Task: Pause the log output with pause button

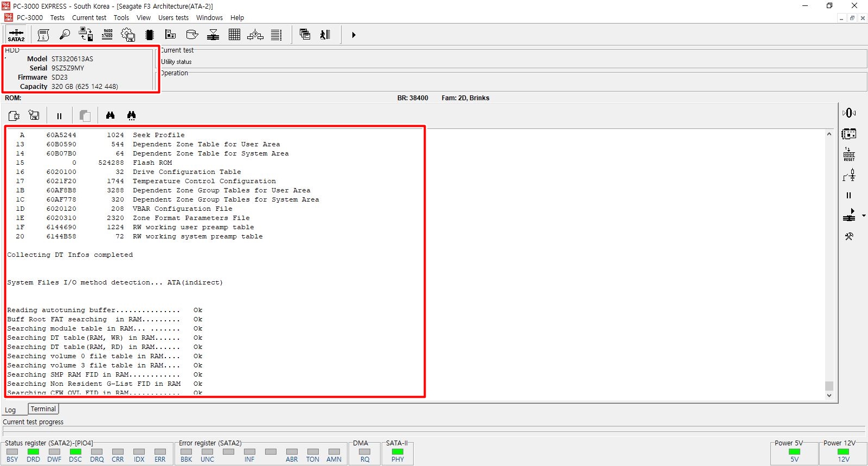Action: [x=59, y=116]
